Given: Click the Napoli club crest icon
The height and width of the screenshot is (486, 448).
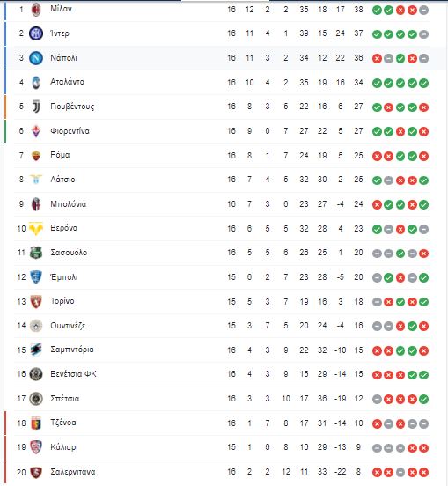Looking at the screenshot, I should click(x=36, y=58).
